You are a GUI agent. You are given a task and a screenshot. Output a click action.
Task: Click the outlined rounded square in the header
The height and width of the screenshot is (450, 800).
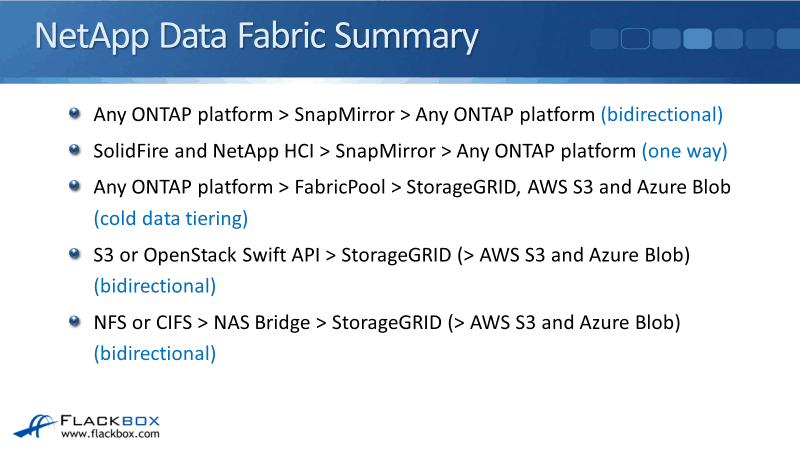(635, 39)
